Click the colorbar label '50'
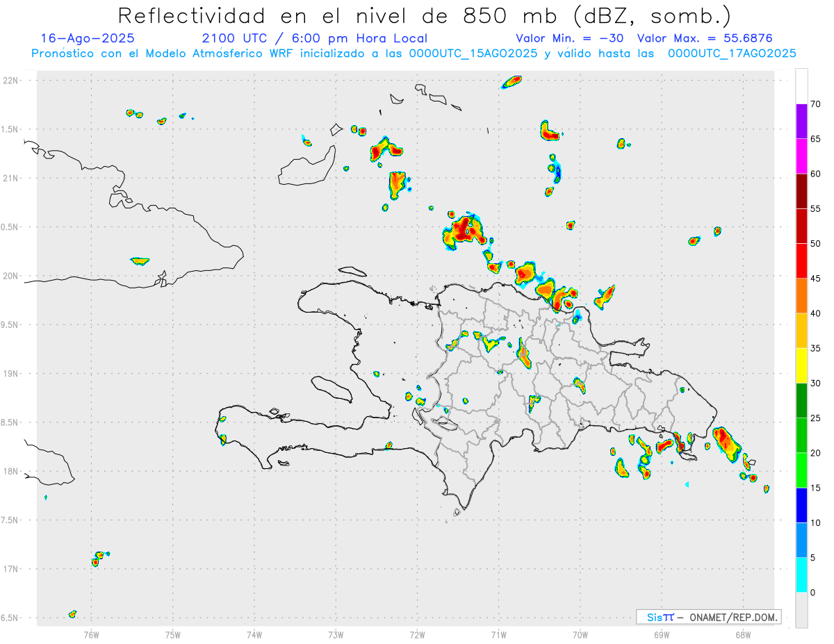This screenshot has height=644, width=834. tap(816, 244)
